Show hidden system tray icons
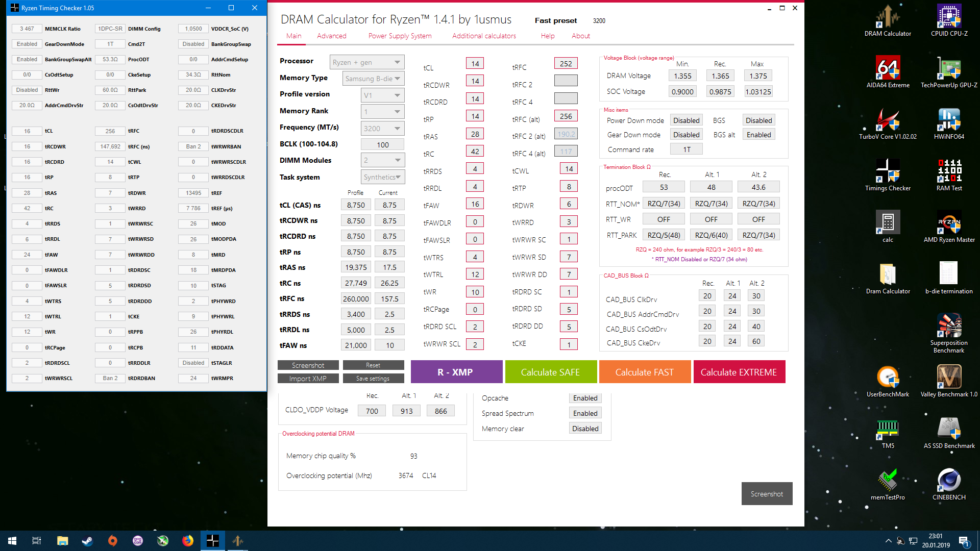Viewport: 980px width, 551px height. click(888, 541)
